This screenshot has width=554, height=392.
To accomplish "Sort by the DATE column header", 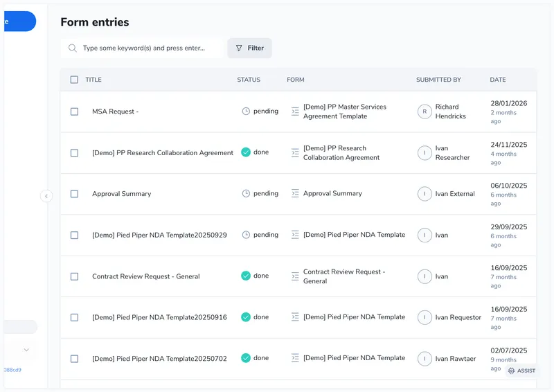I will [x=498, y=80].
